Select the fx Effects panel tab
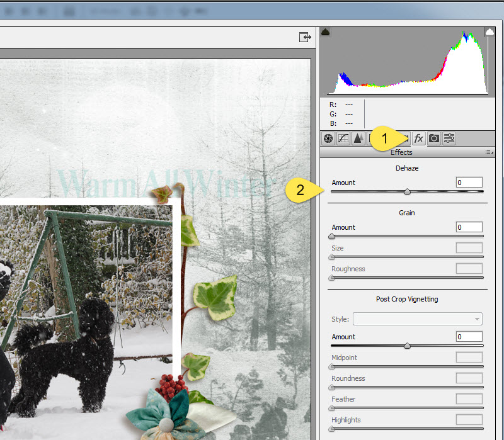Viewport: 504px width, 440px height. click(419, 138)
